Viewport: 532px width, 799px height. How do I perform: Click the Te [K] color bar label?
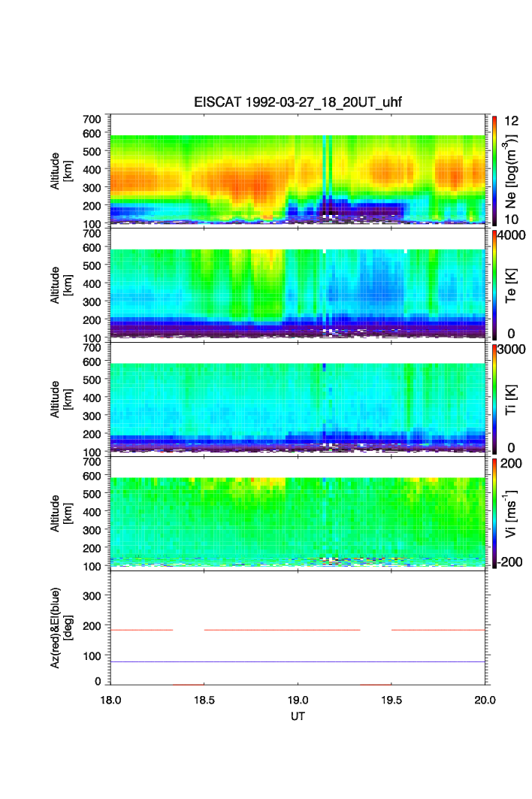tap(511, 286)
